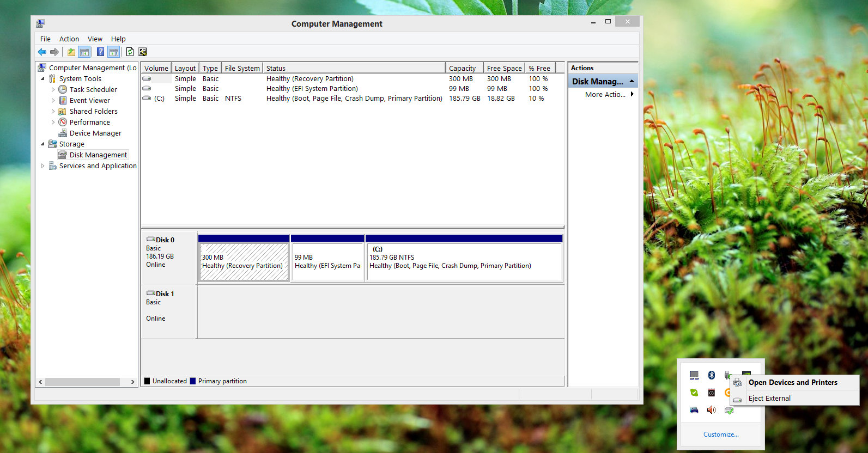Sort volumes by Free Space column header
868x453 pixels.
point(504,69)
